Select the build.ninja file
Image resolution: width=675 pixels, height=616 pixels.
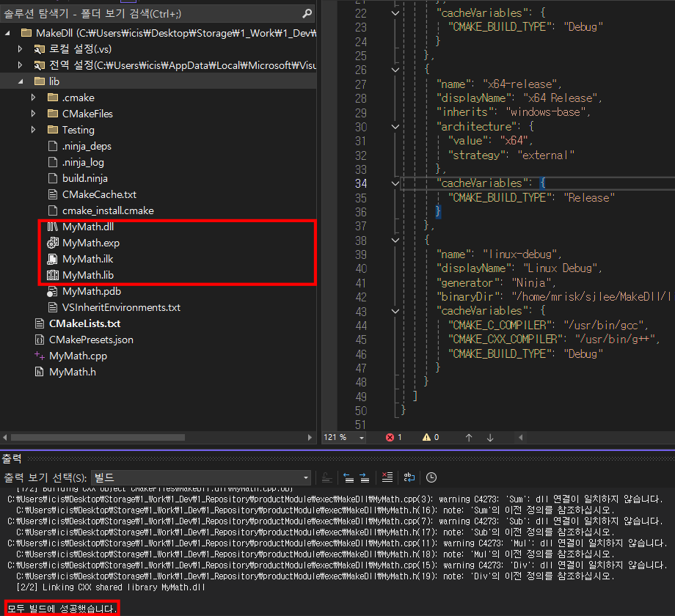pyautogui.click(x=85, y=178)
